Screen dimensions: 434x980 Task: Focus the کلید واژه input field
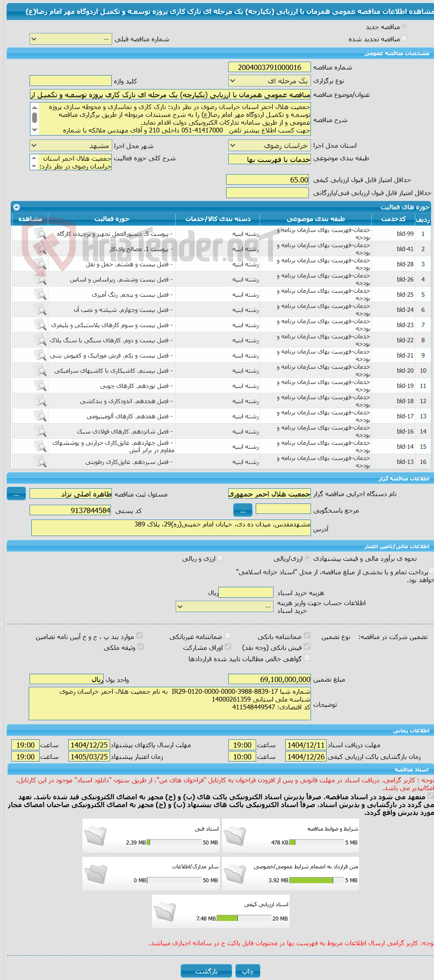[x=70, y=81]
